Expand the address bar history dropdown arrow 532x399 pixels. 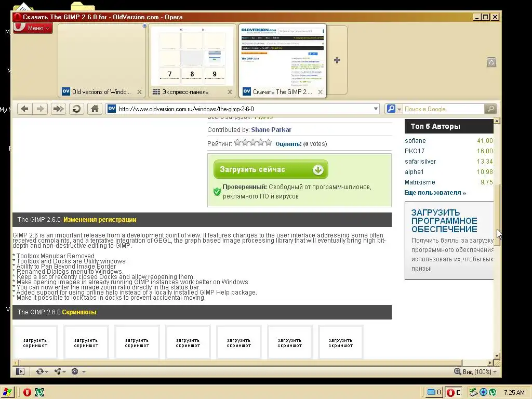click(376, 109)
